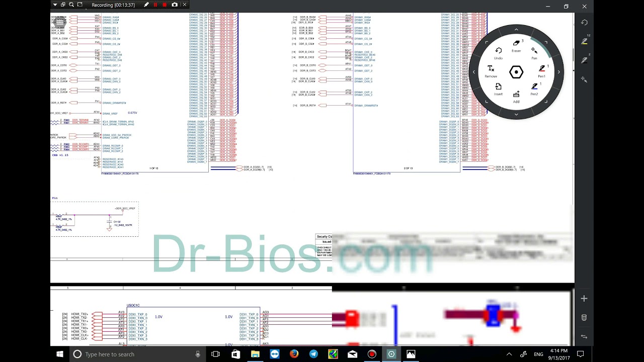Open the Microsoft Store from the taskbar

[x=235, y=354]
